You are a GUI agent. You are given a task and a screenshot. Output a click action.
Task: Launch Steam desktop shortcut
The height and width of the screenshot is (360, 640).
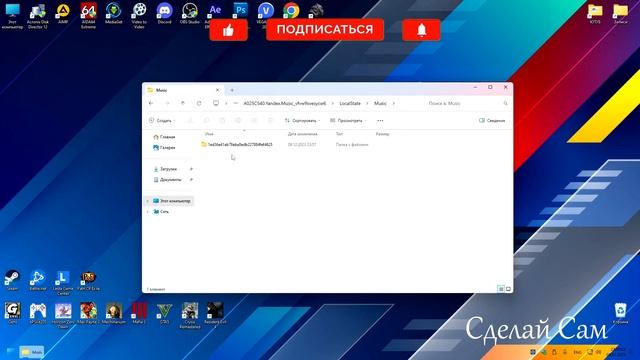[x=12, y=280]
